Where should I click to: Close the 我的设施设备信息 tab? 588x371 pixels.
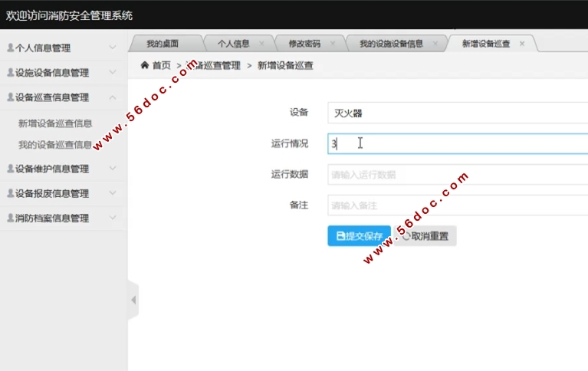pyautogui.click(x=435, y=44)
